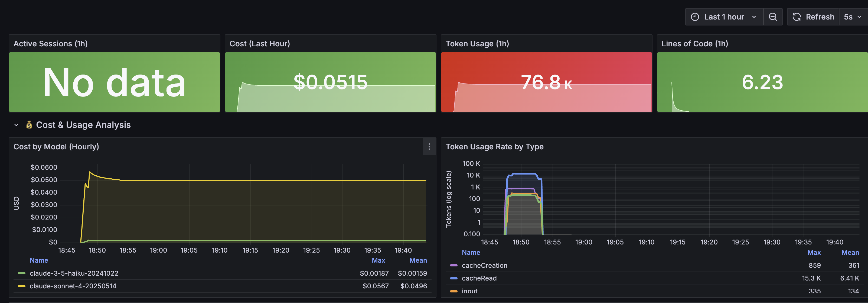Click the input series orange color swatch

click(453, 291)
